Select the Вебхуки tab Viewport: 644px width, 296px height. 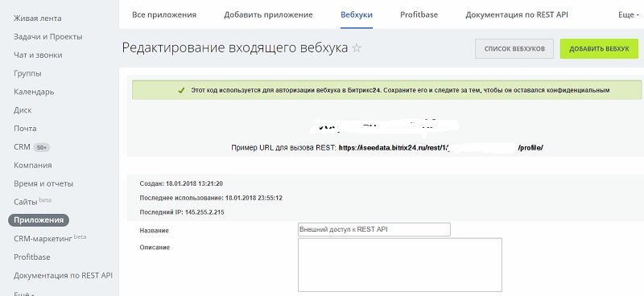pos(357,14)
